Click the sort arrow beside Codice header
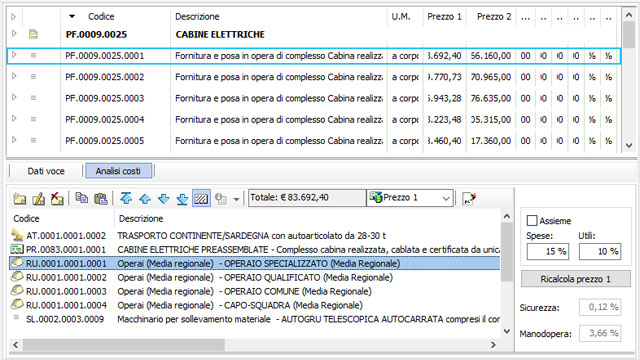 click(72, 17)
